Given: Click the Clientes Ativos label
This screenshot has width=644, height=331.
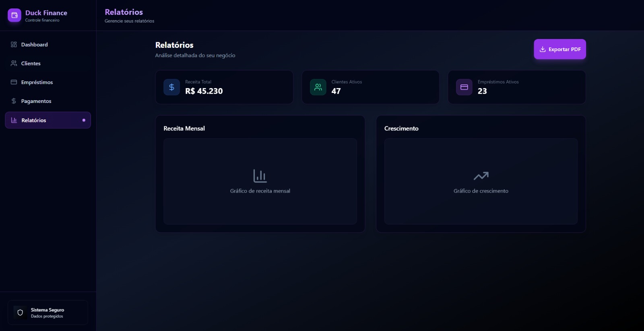Looking at the screenshot, I should click(347, 82).
